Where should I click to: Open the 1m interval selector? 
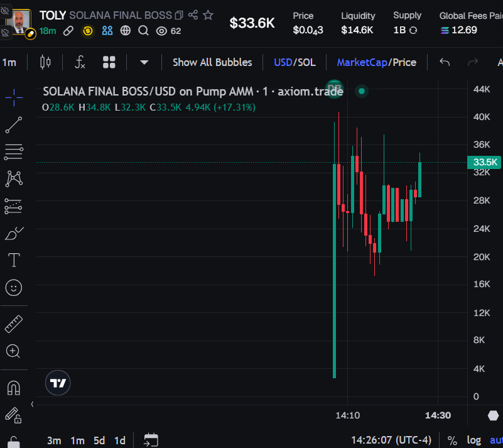(x=9, y=62)
